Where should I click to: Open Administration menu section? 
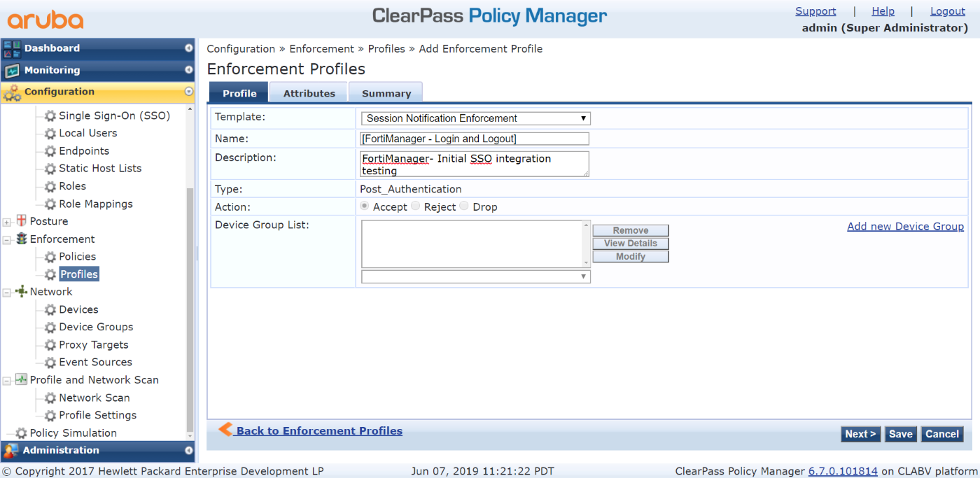98,451
